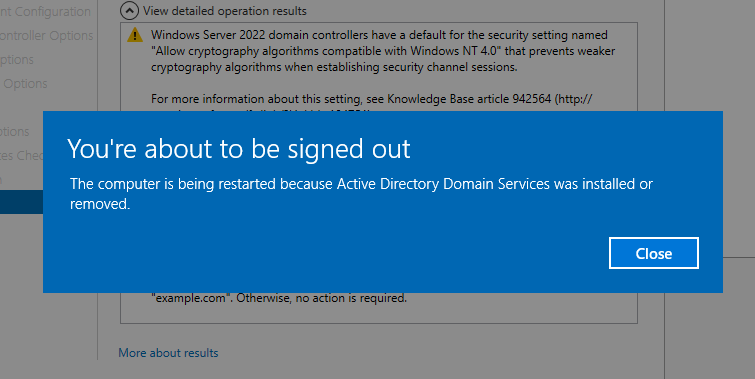Click the Knowledge Base article 942564 reference

[x=469, y=99]
